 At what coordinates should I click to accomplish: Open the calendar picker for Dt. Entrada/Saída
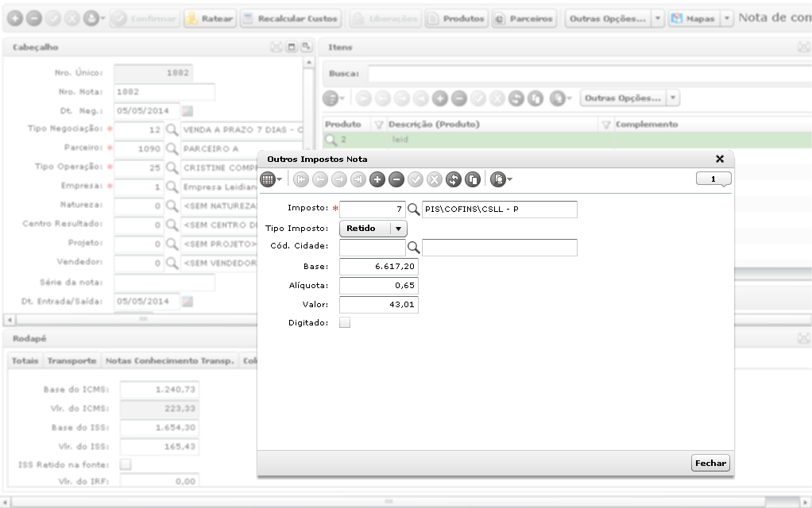click(x=188, y=301)
